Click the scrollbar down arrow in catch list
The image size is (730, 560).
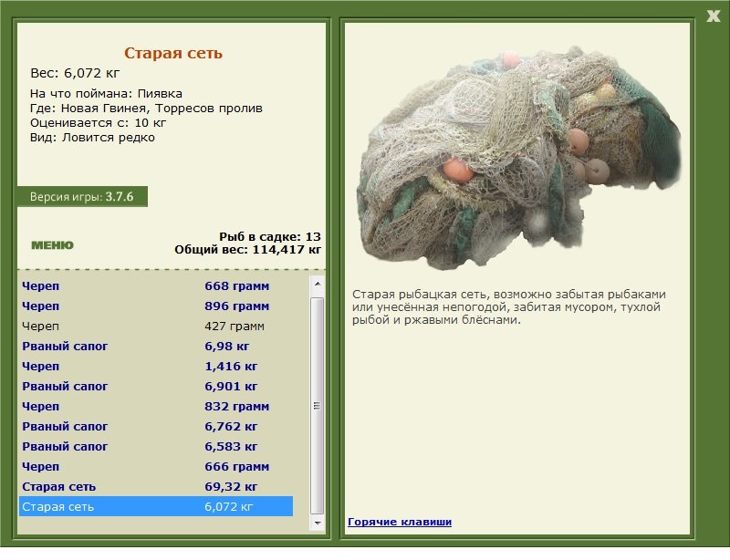pos(318,524)
